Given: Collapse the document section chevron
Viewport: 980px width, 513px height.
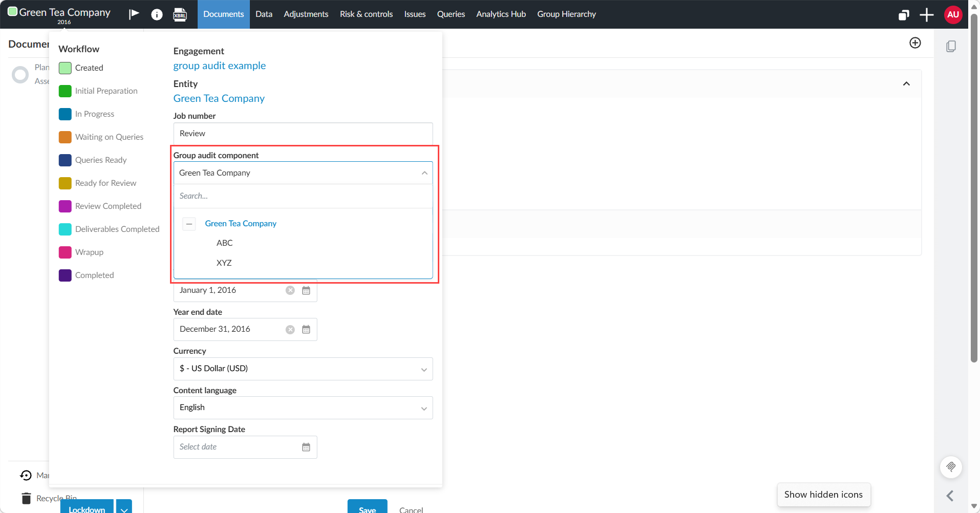Looking at the screenshot, I should click(x=906, y=83).
